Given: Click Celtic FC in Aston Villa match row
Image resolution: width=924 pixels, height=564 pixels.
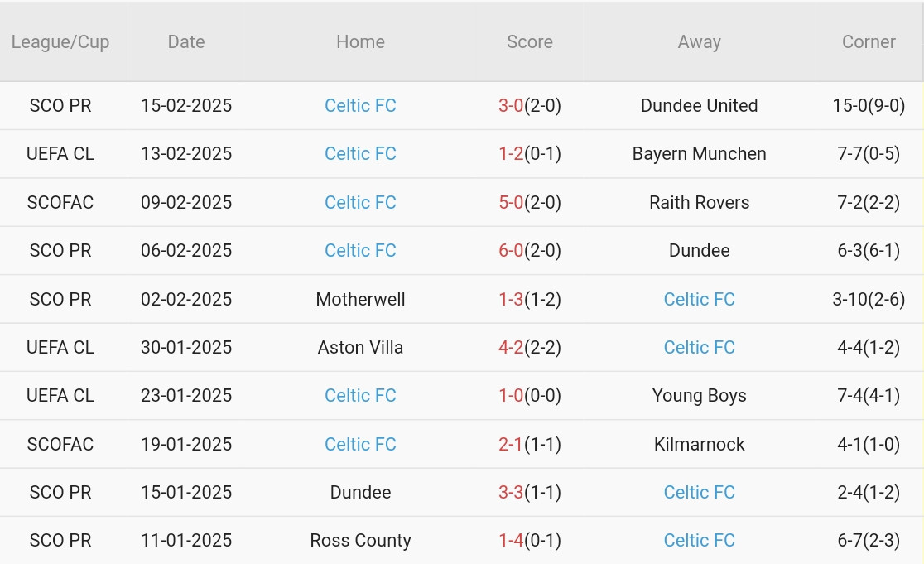Looking at the screenshot, I should coord(699,348).
